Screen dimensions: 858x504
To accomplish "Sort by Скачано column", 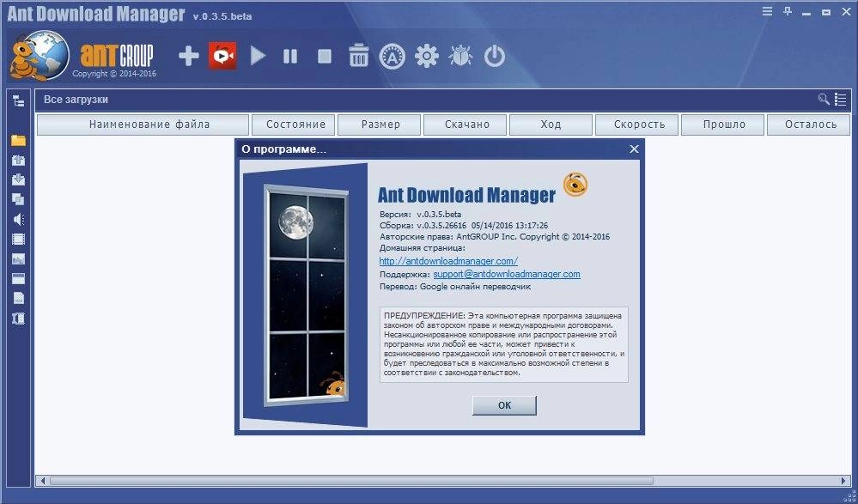I will 466,124.
